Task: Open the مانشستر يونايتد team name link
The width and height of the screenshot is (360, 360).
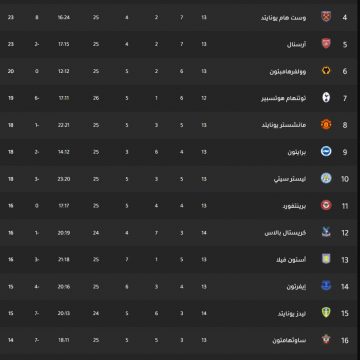Action: click(284, 125)
